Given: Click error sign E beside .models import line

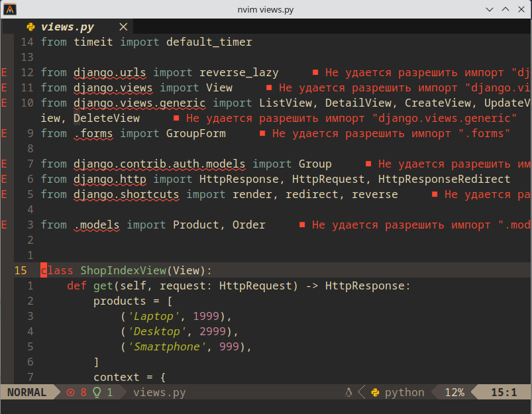Looking at the screenshot, I should coord(4,225).
